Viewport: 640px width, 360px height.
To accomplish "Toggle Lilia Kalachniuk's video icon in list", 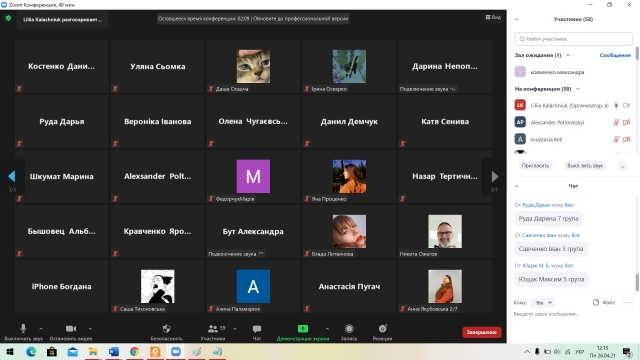I will pos(627,105).
